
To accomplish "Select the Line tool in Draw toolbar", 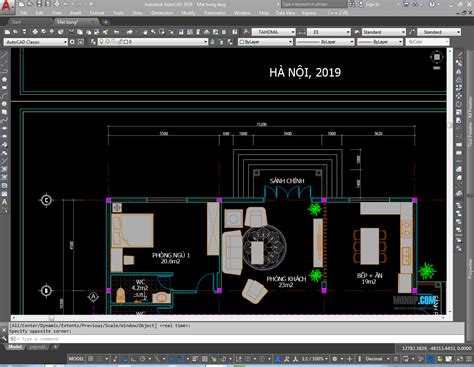I will pos(4,55).
